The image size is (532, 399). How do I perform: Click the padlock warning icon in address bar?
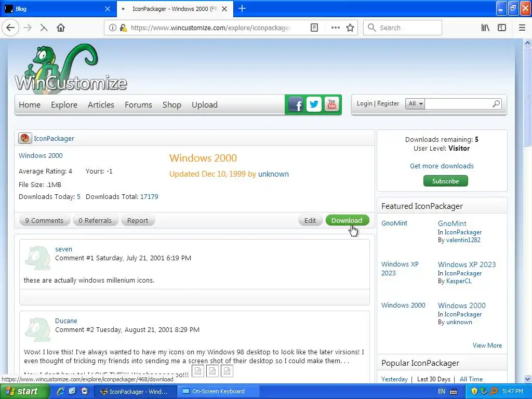tap(124, 28)
